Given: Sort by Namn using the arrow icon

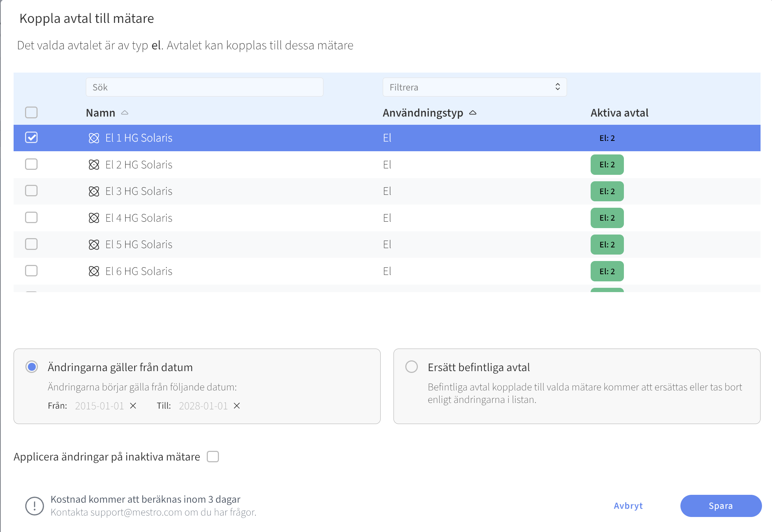Looking at the screenshot, I should coord(124,113).
